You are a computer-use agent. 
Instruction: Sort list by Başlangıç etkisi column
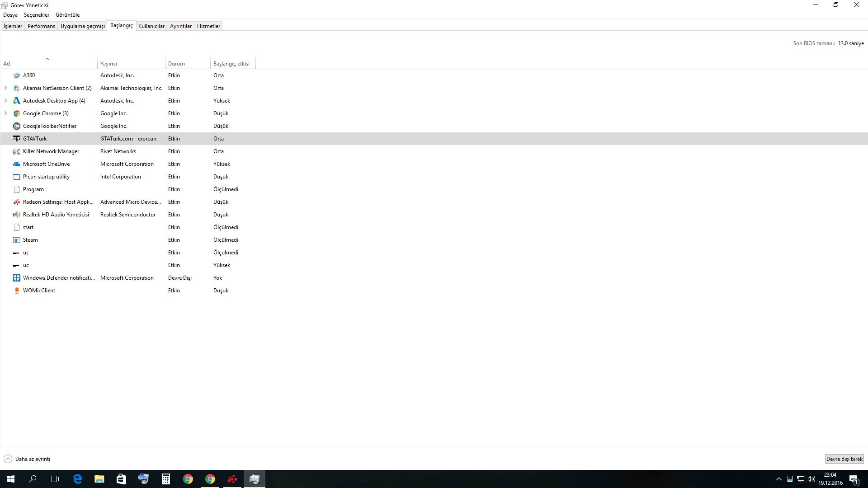(x=231, y=64)
